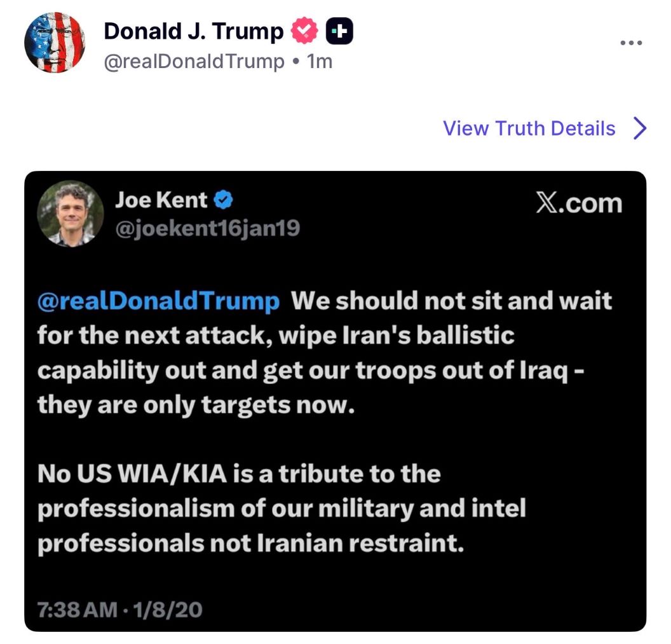Select the Truth+ badge icon beside the verification checkmark
This screenshot has width=671, height=644.
point(339,30)
